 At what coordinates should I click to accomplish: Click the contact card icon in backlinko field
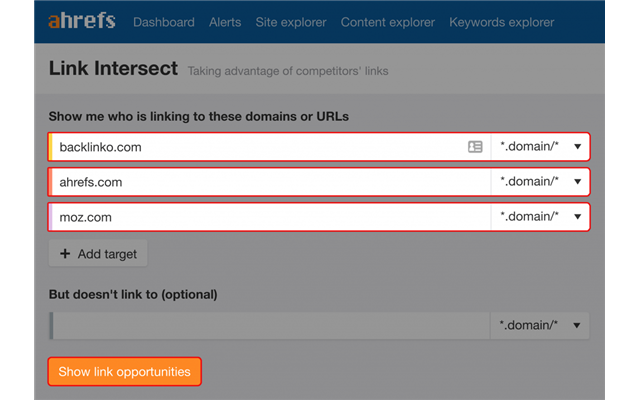pos(475,147)
